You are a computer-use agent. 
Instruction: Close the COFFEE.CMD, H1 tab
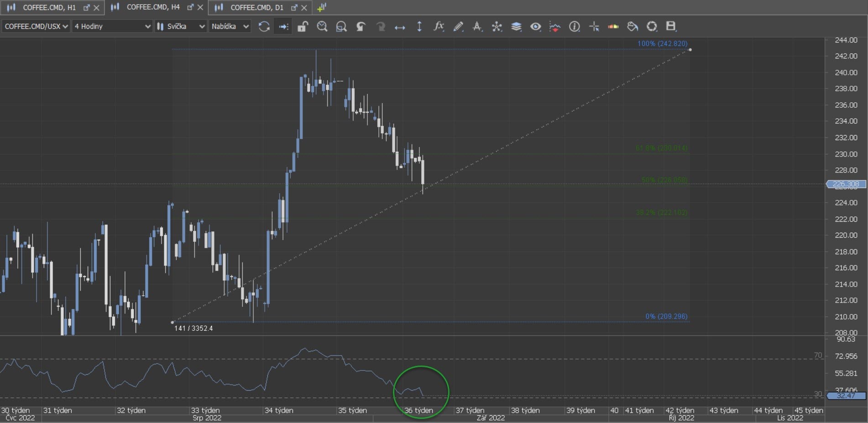[x=96, y=8]
